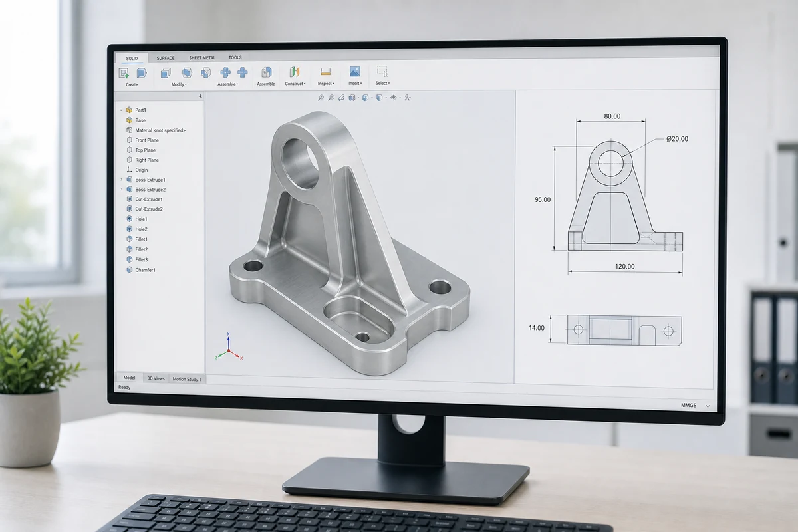Click the Ready status bar text
Screen dimensions: 798x532
pos(124,388)
